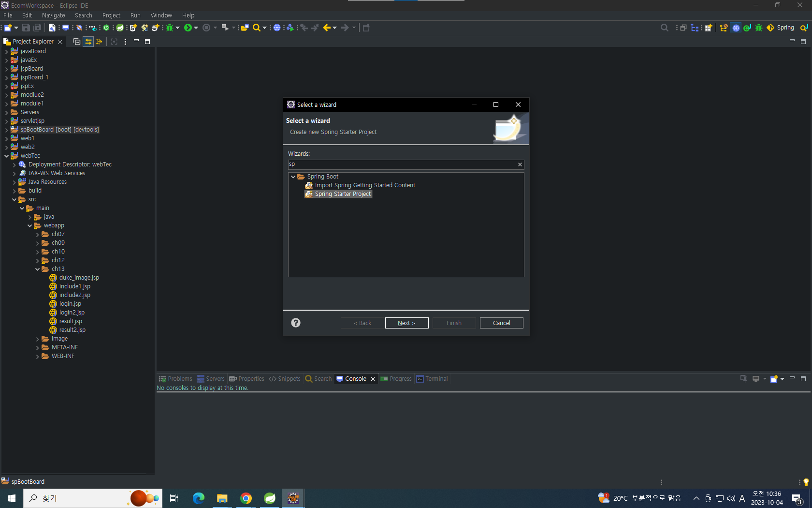The height and width of the screenshot is (508, 812).
Task: Click the Display Selected Console icon
Action: pos(756,379)
